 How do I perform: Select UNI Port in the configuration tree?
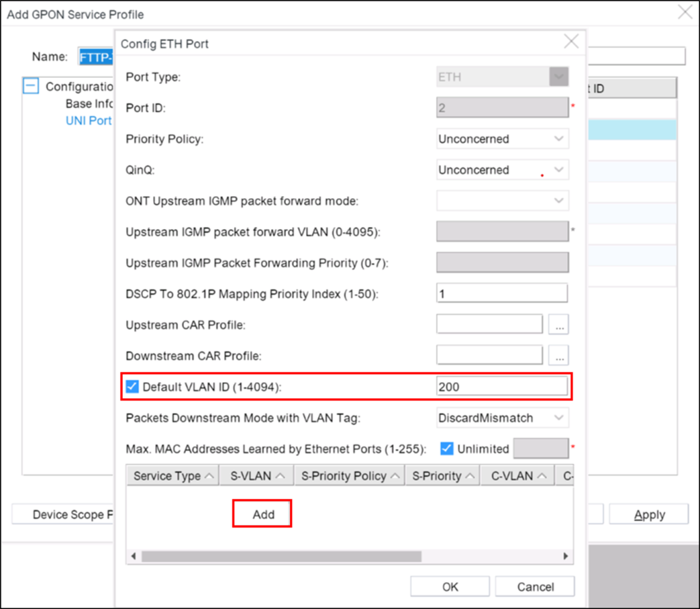click(89, 120)
